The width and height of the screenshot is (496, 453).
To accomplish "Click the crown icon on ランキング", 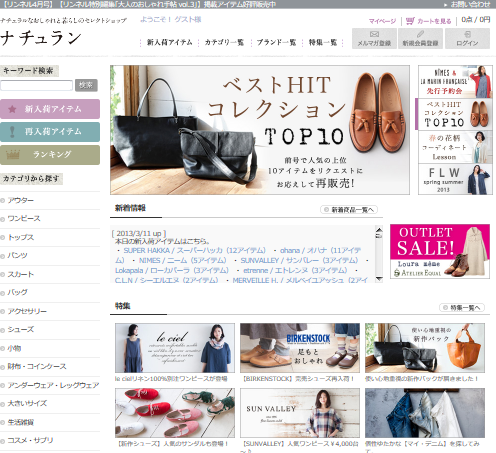I will tap(13, 154).
